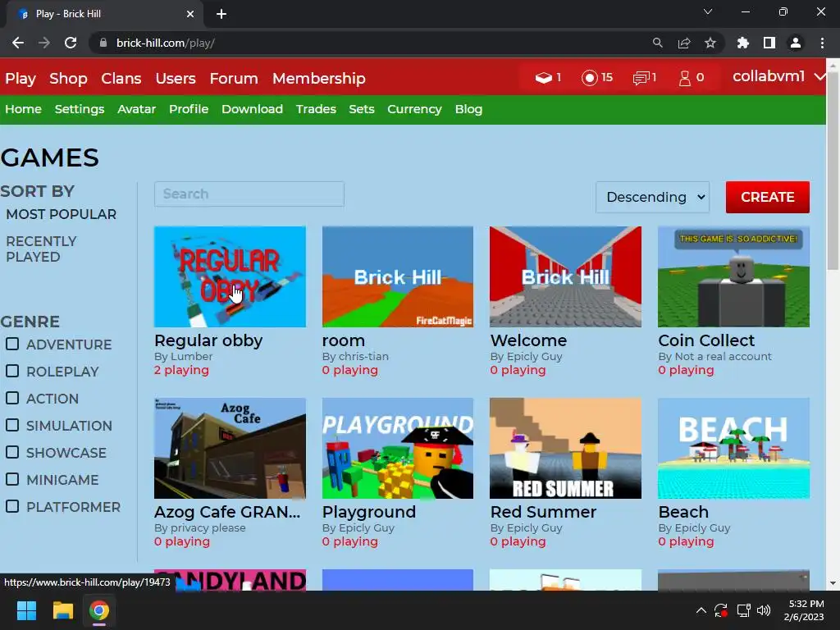Click the Download link

[x=253, y=109]
